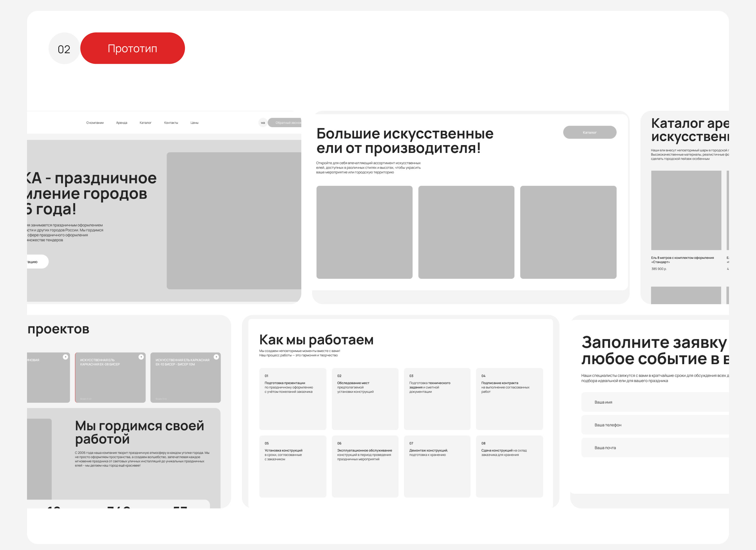Viewport: 756px width, 550px height.
Task: Select step 01 Подготовка презентации card
Action: tap(293, 398)
